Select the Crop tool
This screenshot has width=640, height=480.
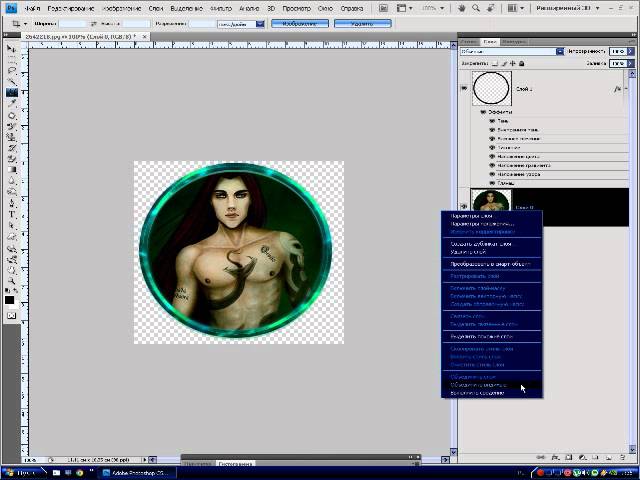[x=11, y=93]
